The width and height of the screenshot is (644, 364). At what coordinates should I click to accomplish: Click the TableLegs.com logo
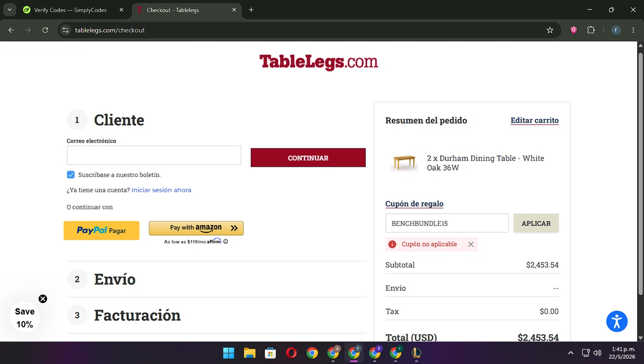pyautogui.click(x=319, y=62)
